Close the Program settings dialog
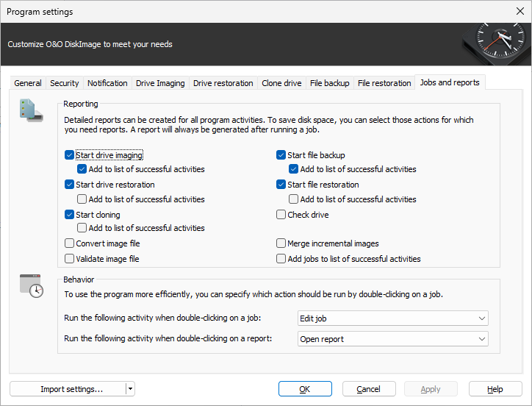 [520, 11]
